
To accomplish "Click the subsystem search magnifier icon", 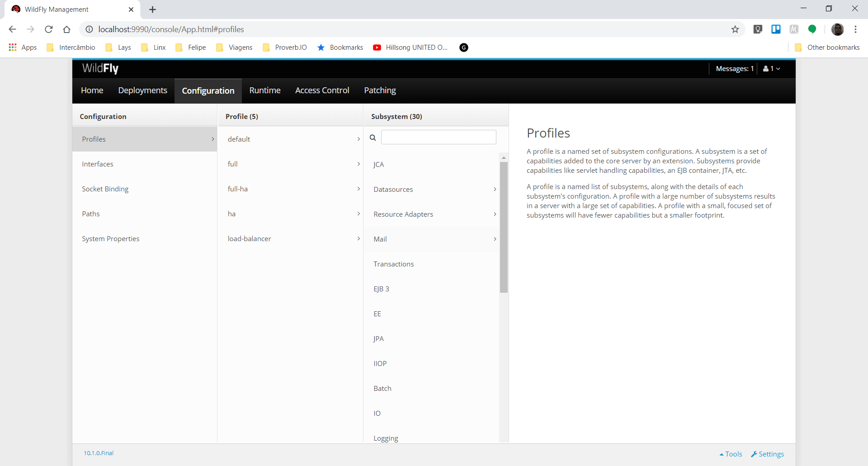I will pos(373,138).
